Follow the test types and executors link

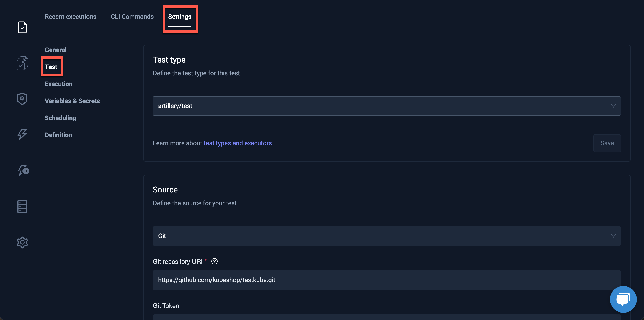(238, 143)
